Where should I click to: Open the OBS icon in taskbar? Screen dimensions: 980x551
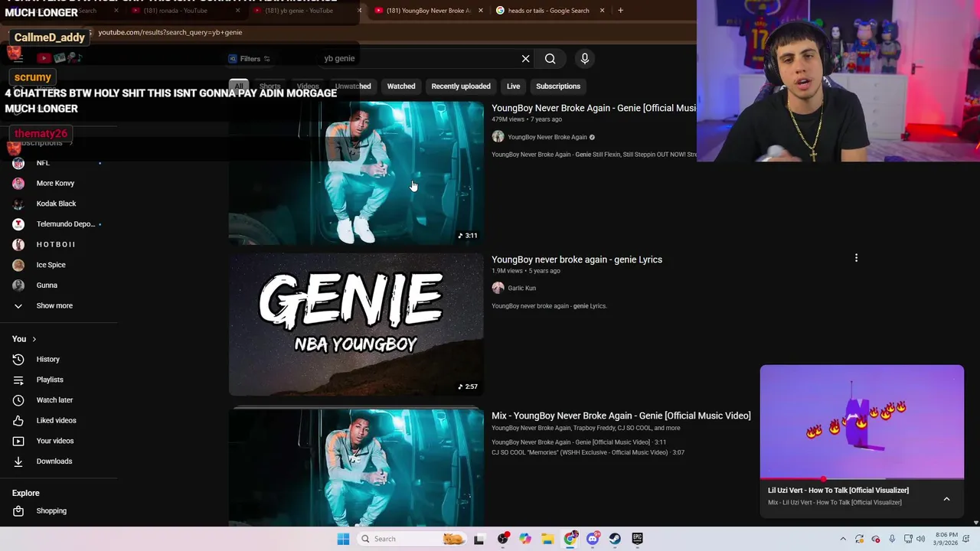[x=502, y=539]
